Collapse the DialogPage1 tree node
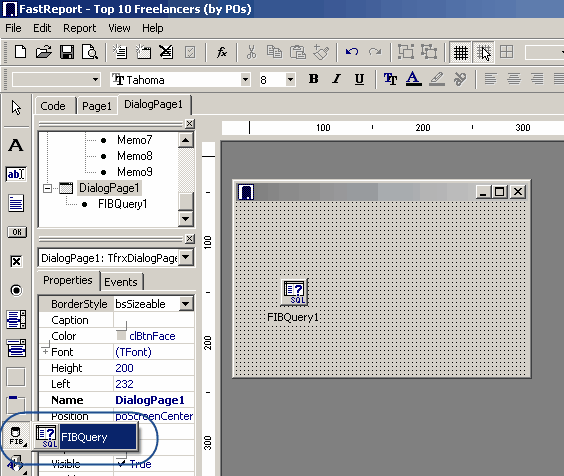Image resolution: width=564 pixels, height=476 pixels. pyautogui.click(x=47, y=188)
